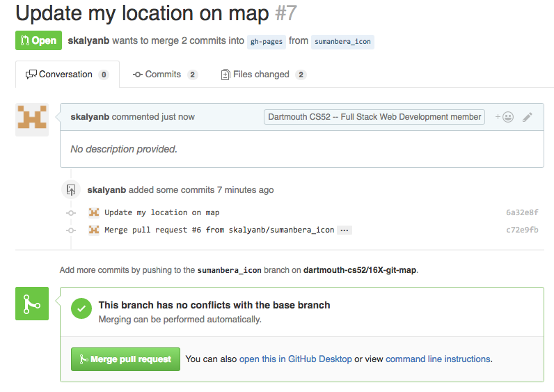This screenshot has height=392, width=554.
Task: Open this in GitHub Desktop link
Action: point(295,359)
